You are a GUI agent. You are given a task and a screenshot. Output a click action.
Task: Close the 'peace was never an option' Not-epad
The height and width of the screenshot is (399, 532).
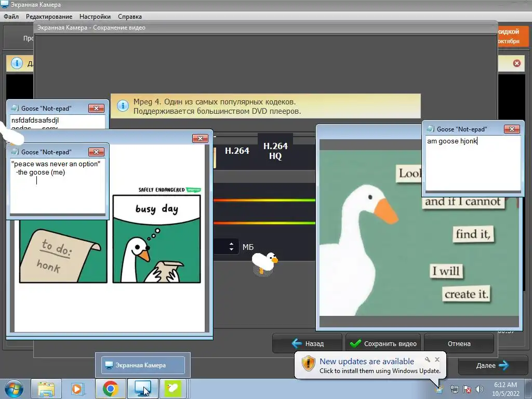click(x=96, y=152)
